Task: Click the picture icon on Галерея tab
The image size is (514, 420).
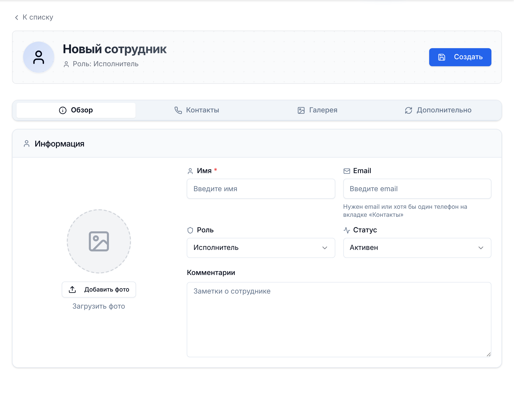Action: click(301, 110)
